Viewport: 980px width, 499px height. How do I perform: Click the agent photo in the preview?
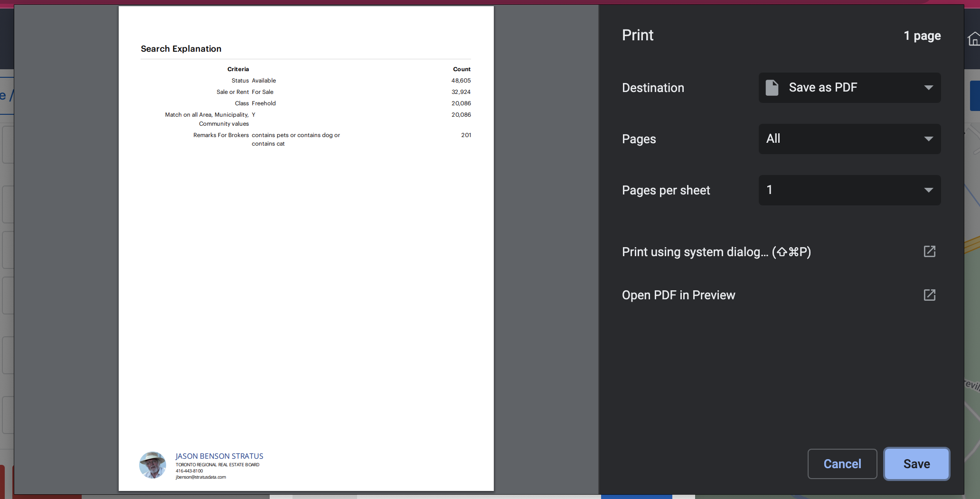[152, 465]
